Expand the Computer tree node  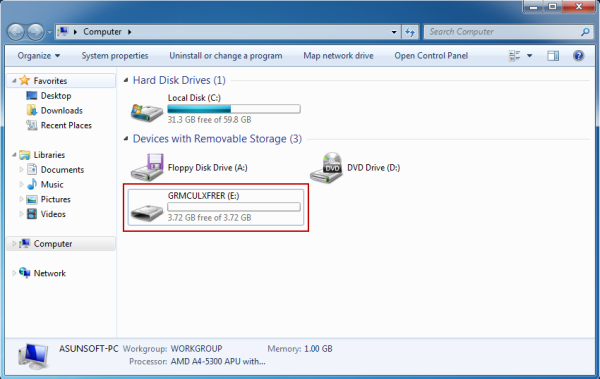point(14,243)
